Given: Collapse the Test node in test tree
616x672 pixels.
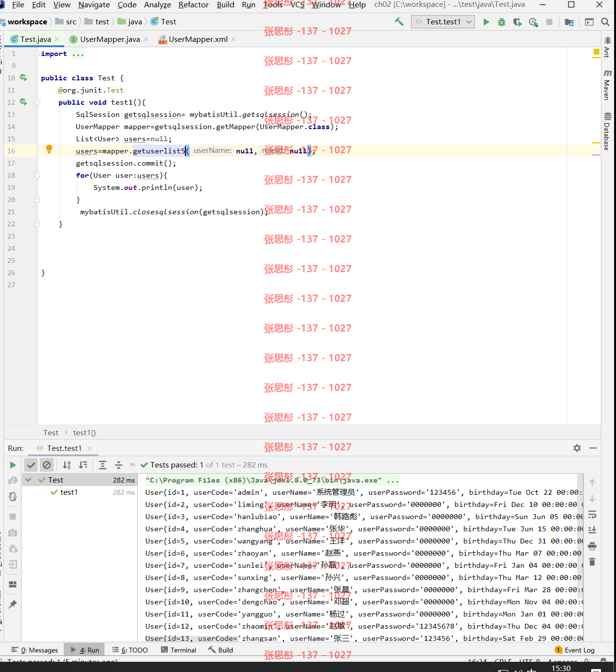Looking at the screenshot, I should (x=28, y=480).
